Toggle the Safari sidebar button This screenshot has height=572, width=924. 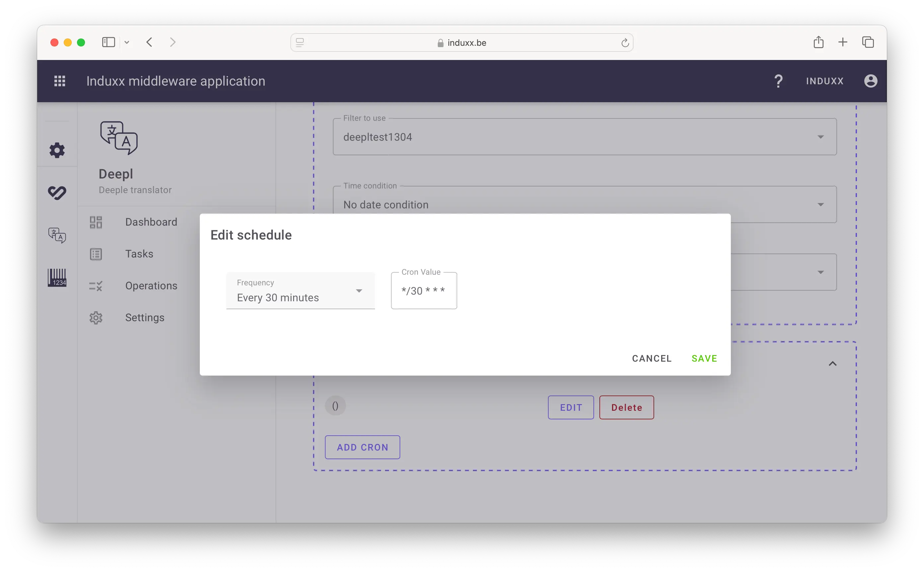point(109,42)
